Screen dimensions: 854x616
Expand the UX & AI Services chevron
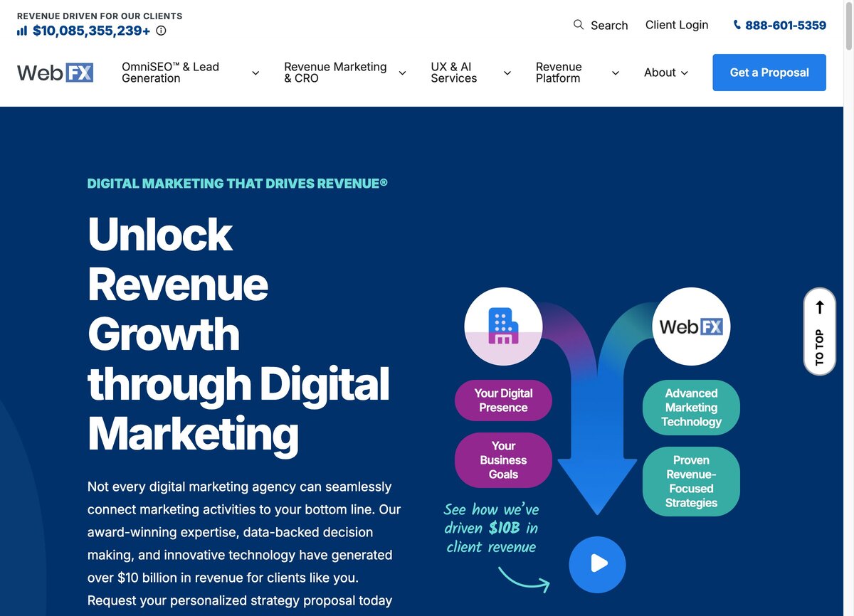tap(507, 73)
